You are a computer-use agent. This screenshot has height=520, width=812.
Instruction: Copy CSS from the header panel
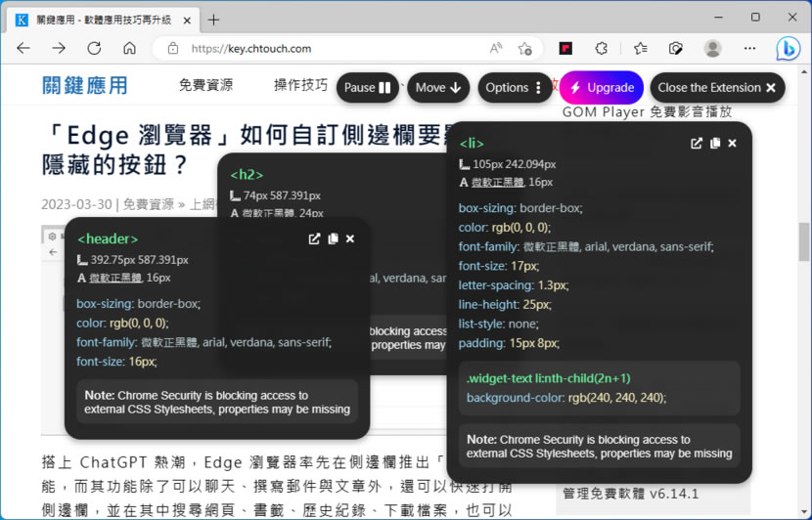tap(333, 238)
